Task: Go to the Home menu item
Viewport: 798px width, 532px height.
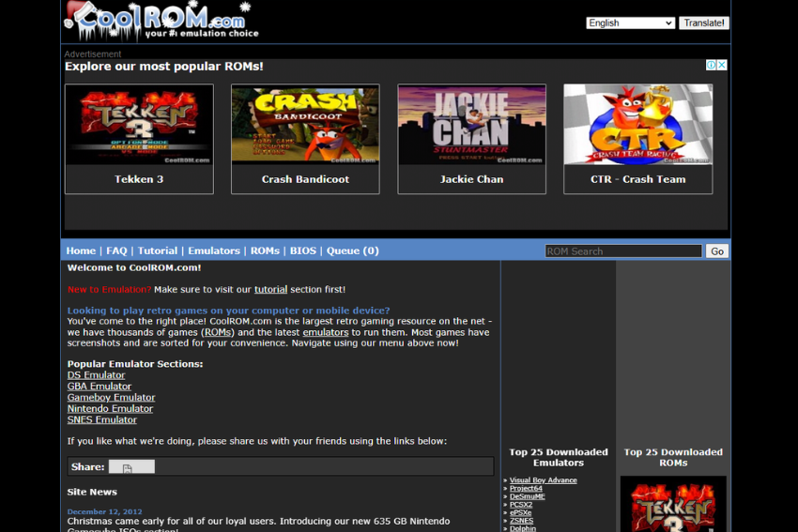Action: (81, 251)
